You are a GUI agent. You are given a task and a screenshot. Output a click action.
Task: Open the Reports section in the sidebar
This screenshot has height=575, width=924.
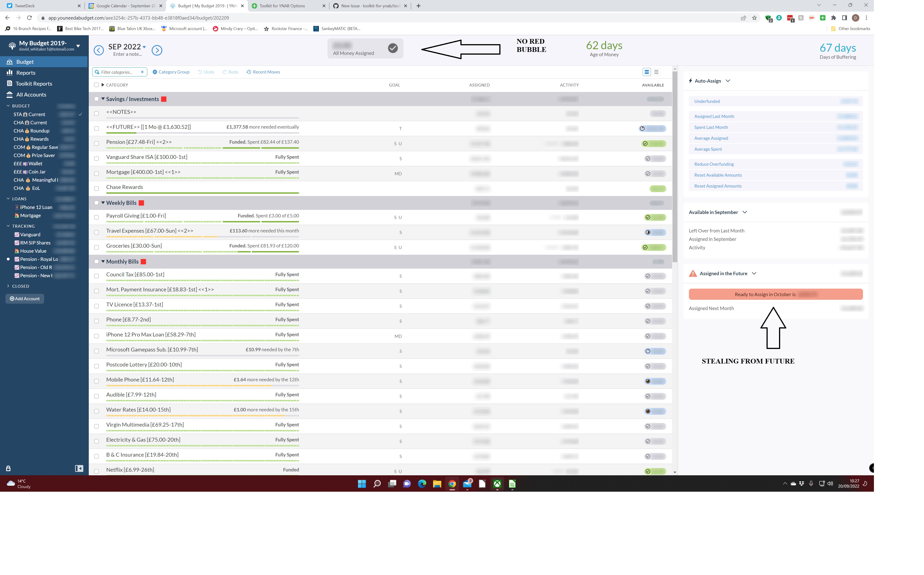point(25,72)
